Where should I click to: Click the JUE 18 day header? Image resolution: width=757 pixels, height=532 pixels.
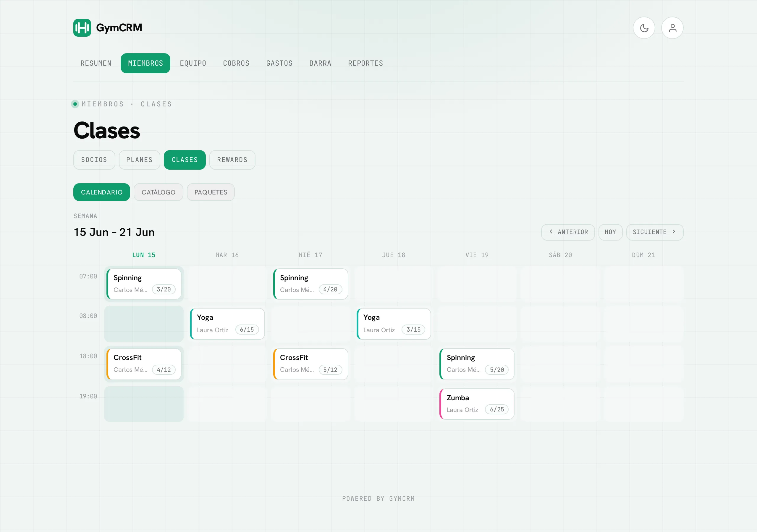(x=394, y=255)
